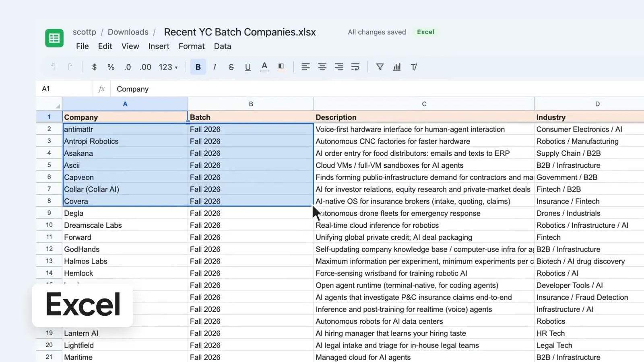Image resolution: width=644 pixels, height=362 pixels.
Task: Select column C header
Action: pos(424,104)
